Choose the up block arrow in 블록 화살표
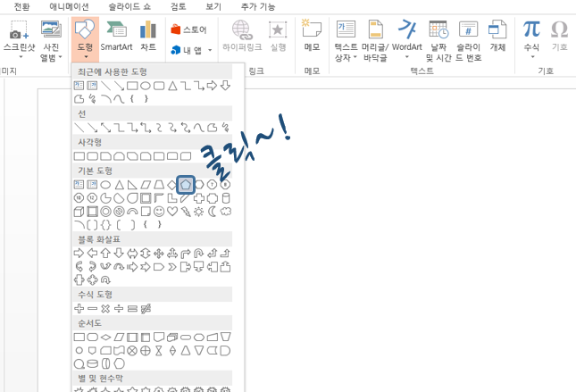Viewport: 576px width, 392px height. (x=105, y=253)
